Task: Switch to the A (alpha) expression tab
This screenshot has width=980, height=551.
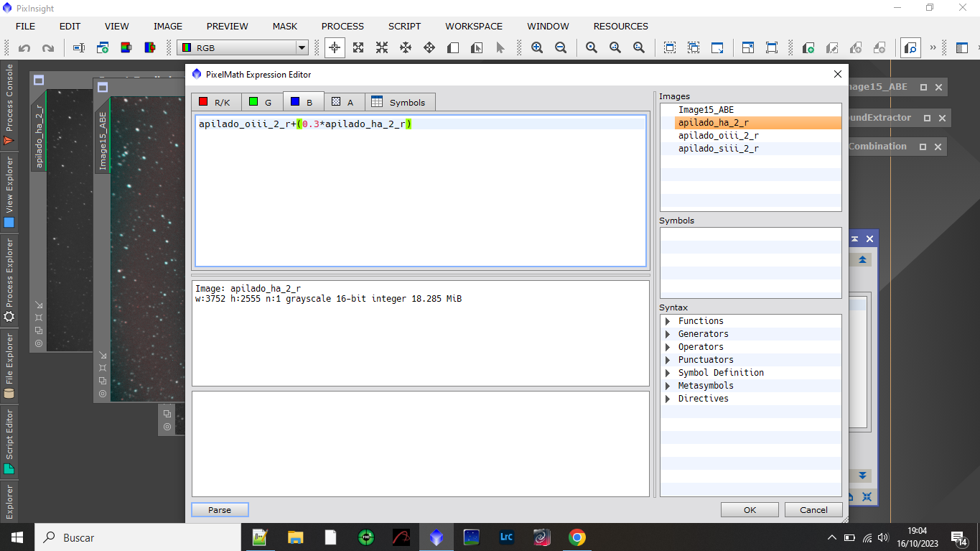Action: coord(344,102)
